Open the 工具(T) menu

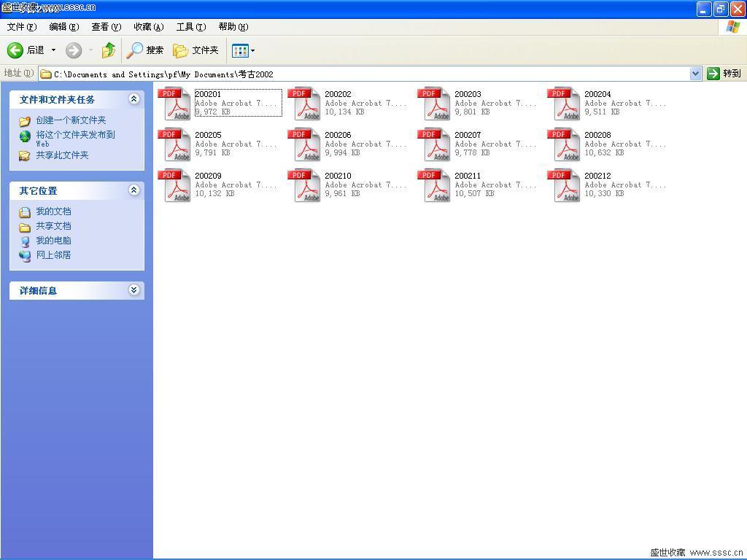pyautogui.click(x=190, y=27)
